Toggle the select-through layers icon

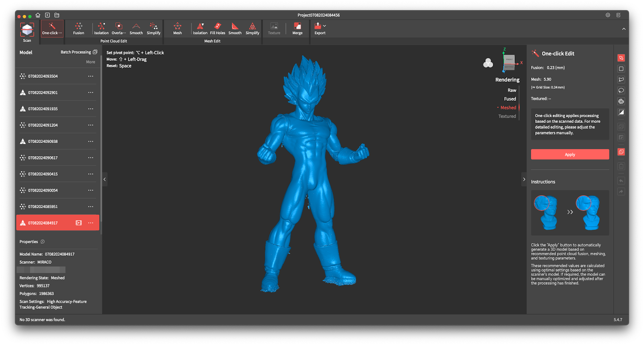[x=621, y=152]
